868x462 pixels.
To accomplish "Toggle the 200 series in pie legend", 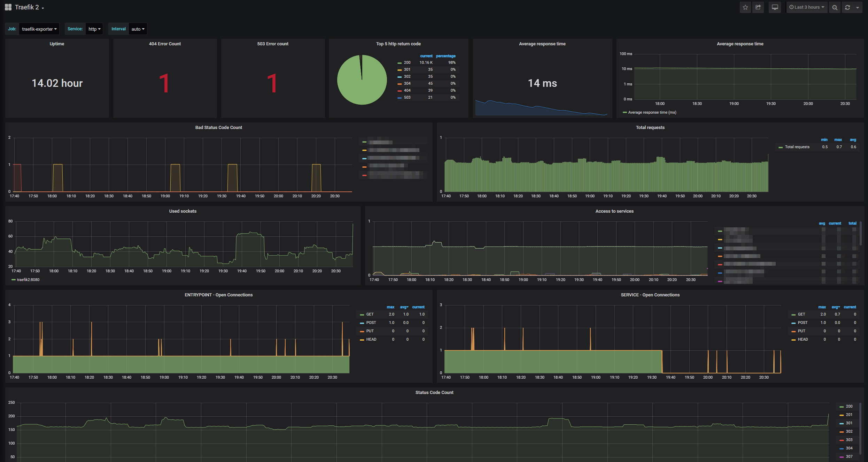I will click(x=407, y=63).
